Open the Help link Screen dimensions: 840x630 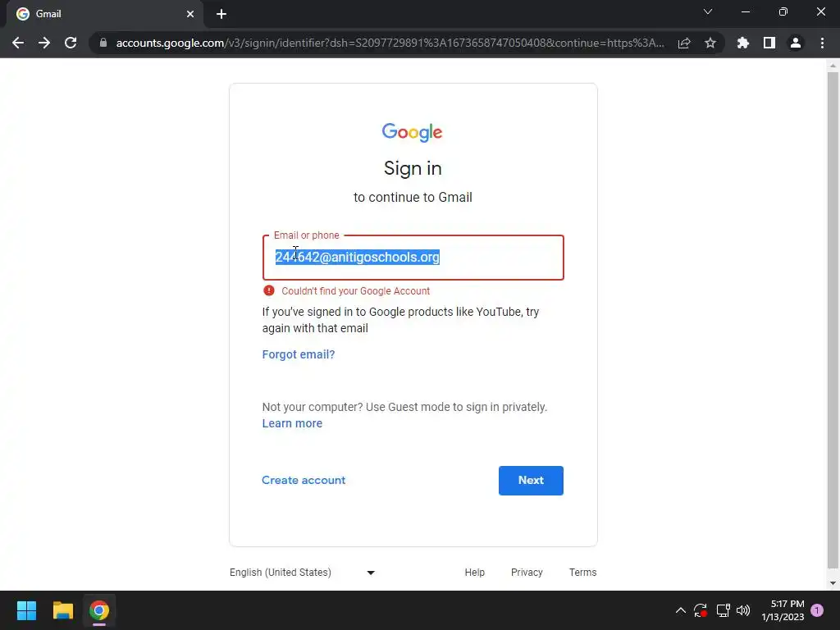tap(475, 572)
